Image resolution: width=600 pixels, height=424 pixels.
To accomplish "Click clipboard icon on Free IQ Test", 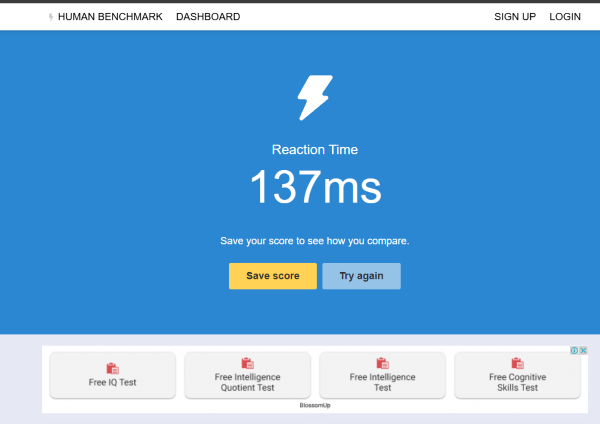I will click(x=112, y=368).
